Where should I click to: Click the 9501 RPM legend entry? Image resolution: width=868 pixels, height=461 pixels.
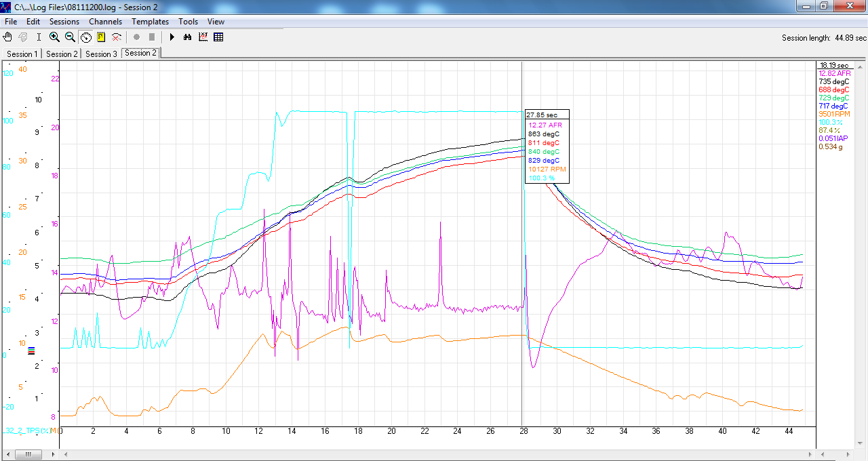point(835,114)
